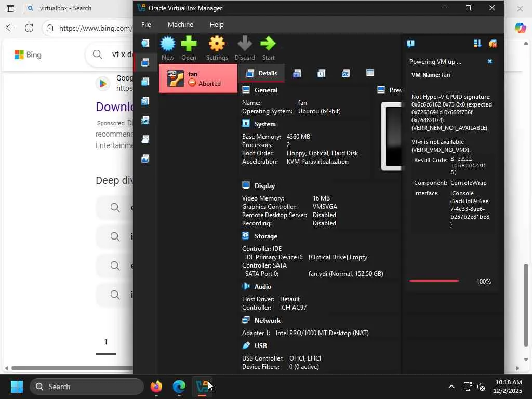This screenshot has height=399, width=532.
Task: Switch to the Snapshots tab icon
Action: coord(297,73)
